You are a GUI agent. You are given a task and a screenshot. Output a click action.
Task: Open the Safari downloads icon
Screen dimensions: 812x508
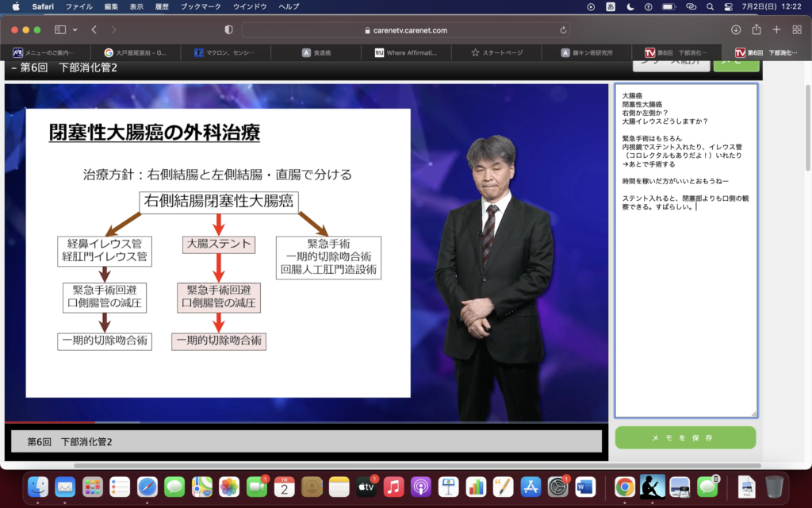click(x=736, y=29)
